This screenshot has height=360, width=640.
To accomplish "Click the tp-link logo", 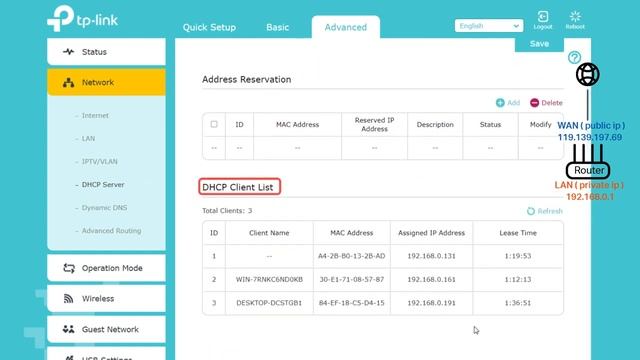I will click(x=82, y=18).
